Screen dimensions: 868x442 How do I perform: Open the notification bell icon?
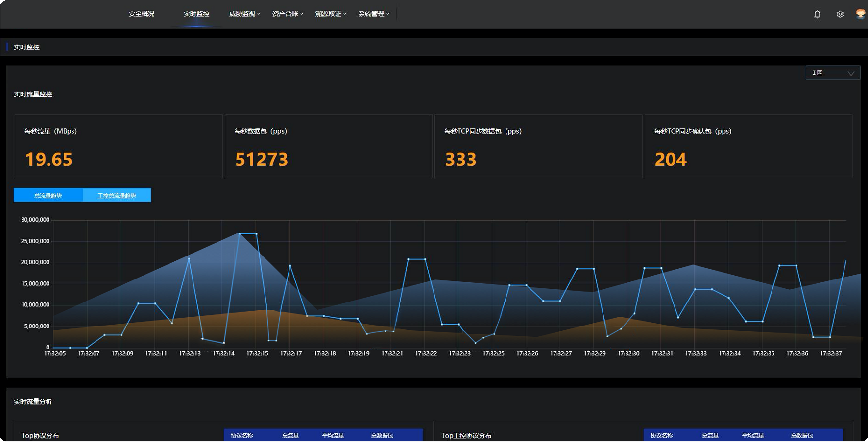(x=817, y=14)
